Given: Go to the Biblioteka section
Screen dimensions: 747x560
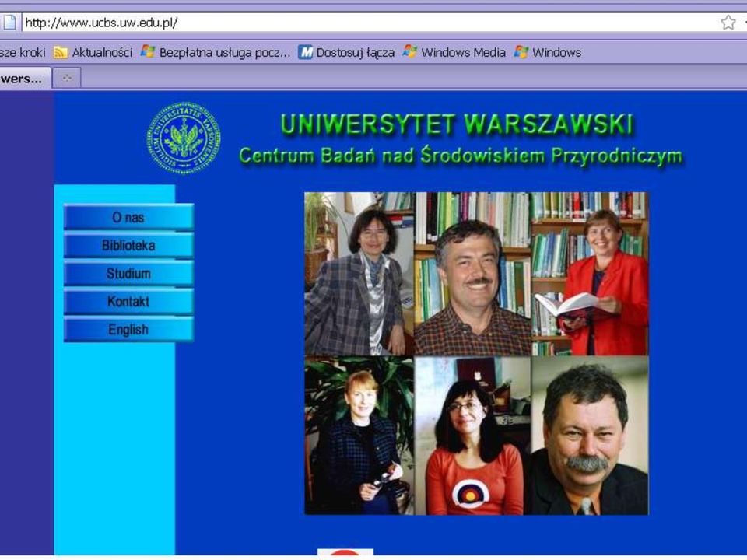Looking at the screenshot, I should (128, 246).
